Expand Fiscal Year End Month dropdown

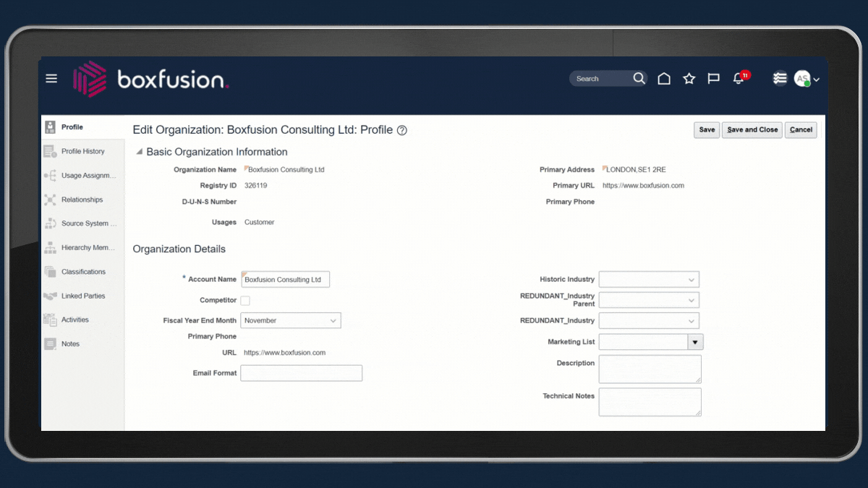333,321
